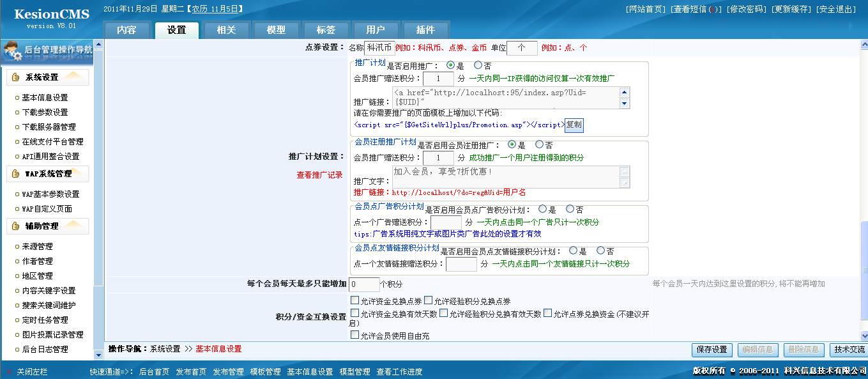Select 否 for 是否启用推广
This screenshot has height=379, width=868.
pyautogui.click(x=478, y=65)
